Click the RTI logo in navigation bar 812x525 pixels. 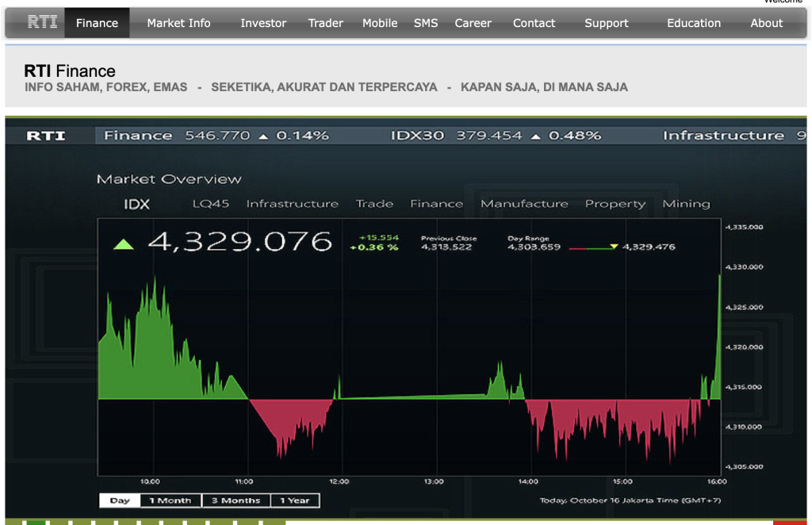tap(43, 22)
